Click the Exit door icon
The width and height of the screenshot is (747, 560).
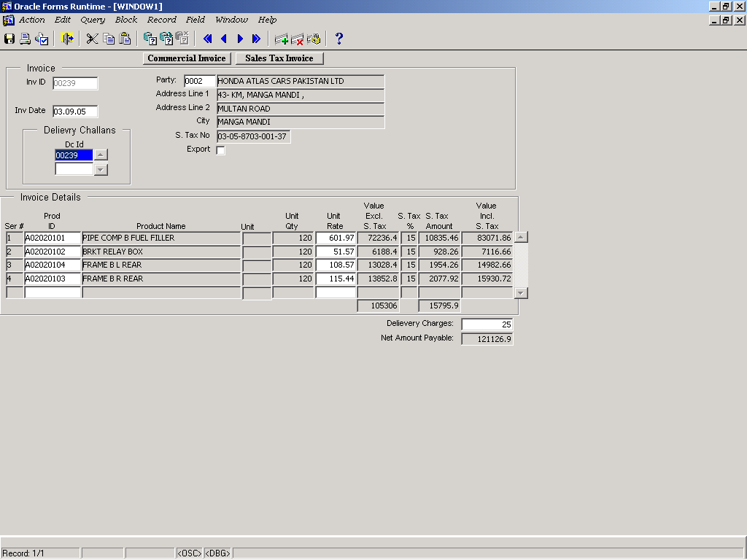tap(67, 39)
